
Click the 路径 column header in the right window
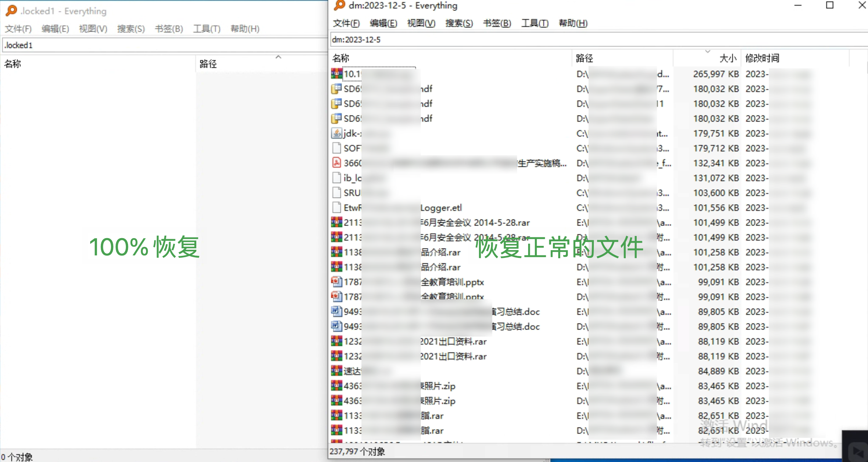tap(584, 58)
